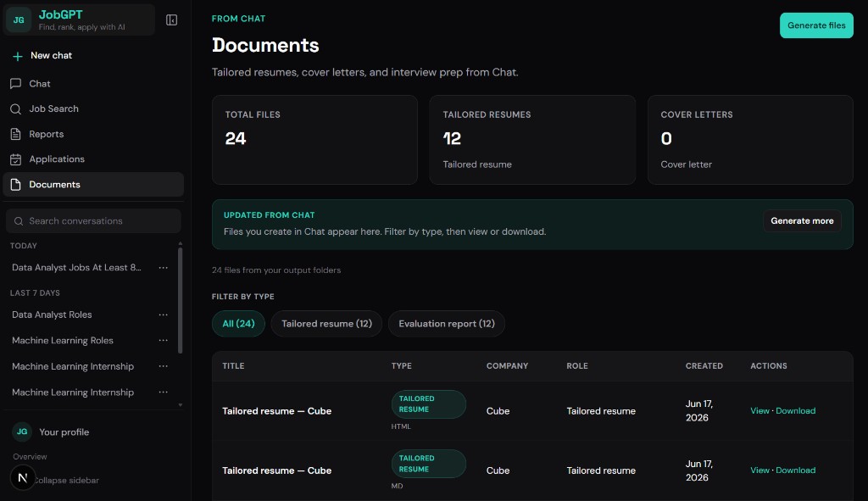Open options for first Machine Learning Internship
The height and width of the screenshot is (501, 868).
(x=164, y=366)
